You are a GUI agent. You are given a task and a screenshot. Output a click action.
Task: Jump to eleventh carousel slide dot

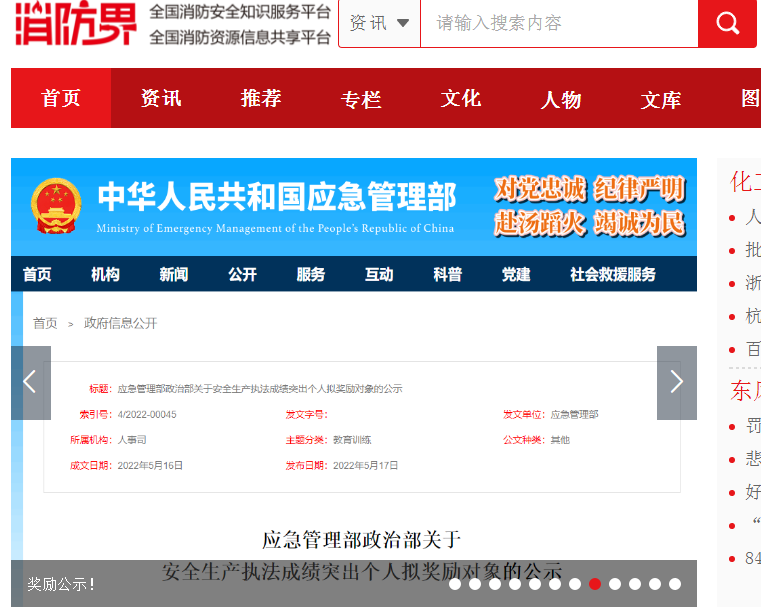coord(655,584)
